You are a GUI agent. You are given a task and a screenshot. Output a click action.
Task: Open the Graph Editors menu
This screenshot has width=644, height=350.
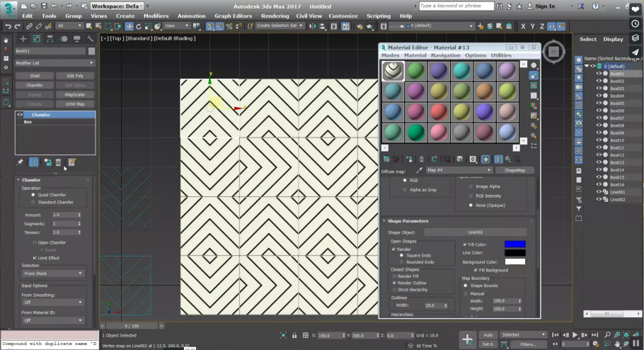click(234, 16)
